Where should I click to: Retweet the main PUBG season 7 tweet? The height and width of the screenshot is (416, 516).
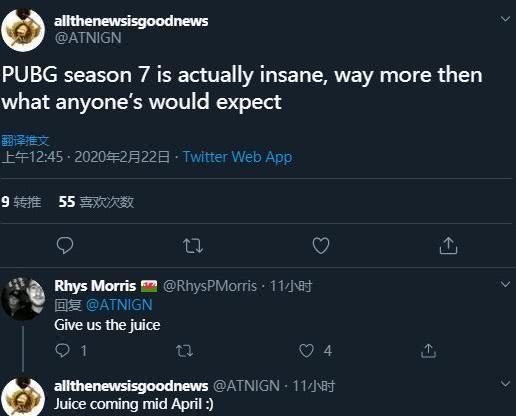point(193,246)
